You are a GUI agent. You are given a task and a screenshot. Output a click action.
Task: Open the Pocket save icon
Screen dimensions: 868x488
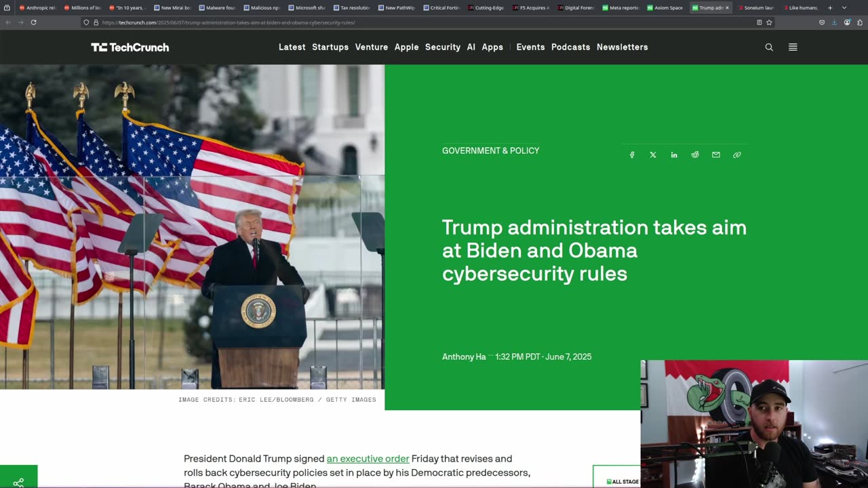click(822, 22)
